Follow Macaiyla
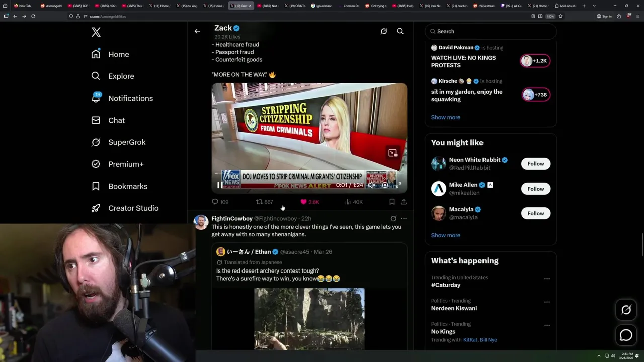Image resolution: width=644 pixels, height=362 pixels. (x=536, y=213)
